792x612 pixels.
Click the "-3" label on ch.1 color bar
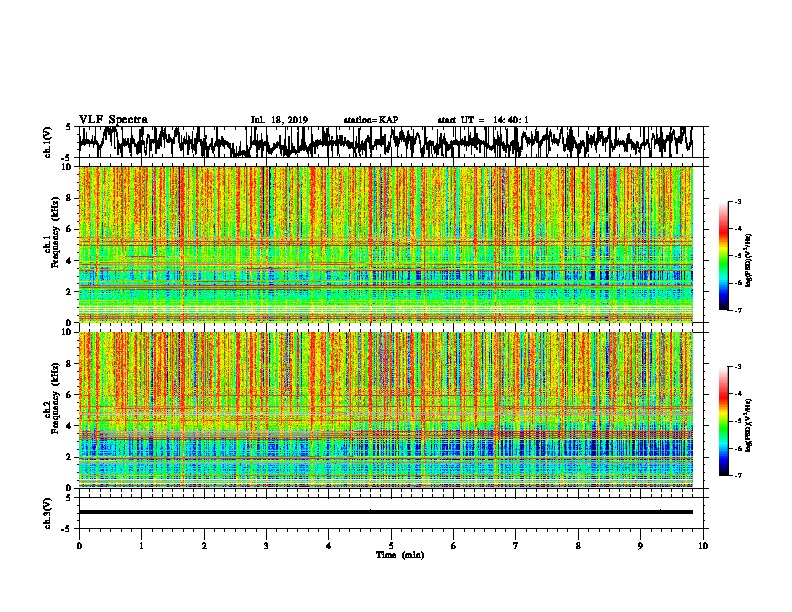tap(737, 201)
